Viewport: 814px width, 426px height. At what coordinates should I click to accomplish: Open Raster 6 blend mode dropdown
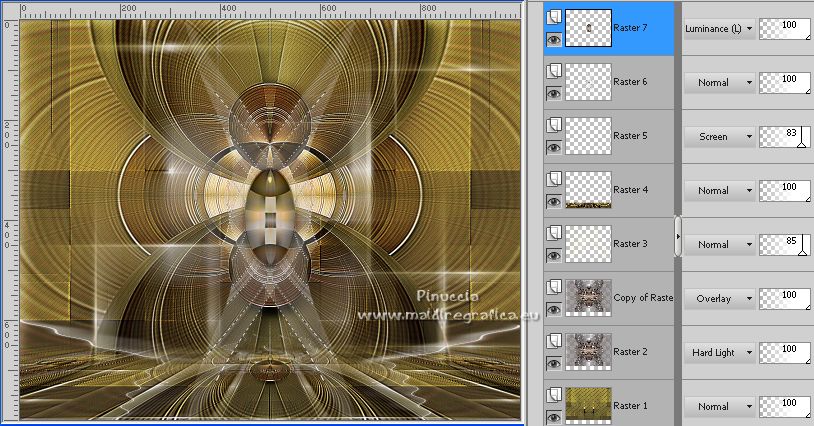pos(719,83)
